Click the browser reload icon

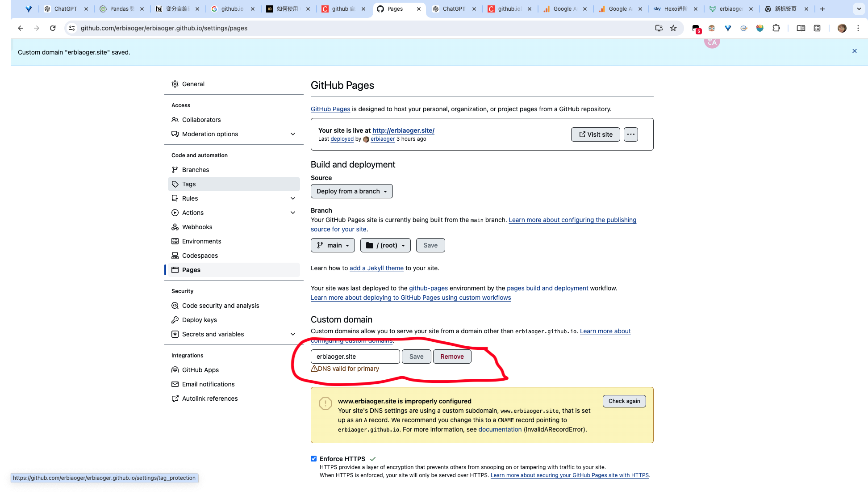pos(53,28)
